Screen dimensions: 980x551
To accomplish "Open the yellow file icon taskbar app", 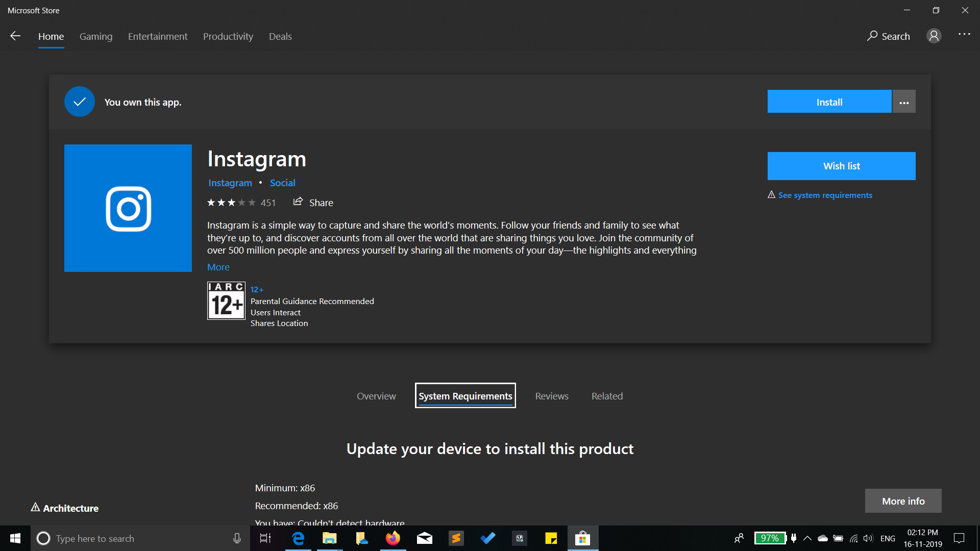I will tap(361, 538).
